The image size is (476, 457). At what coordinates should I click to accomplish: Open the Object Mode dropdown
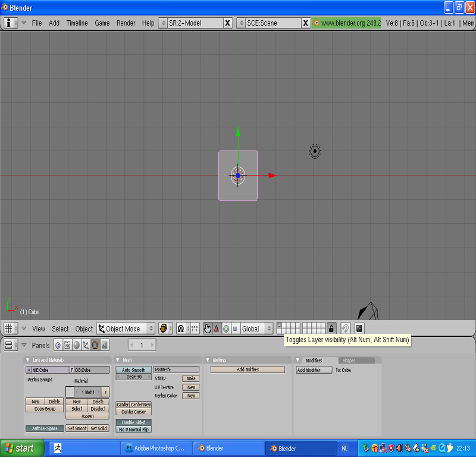pos(126,328)
